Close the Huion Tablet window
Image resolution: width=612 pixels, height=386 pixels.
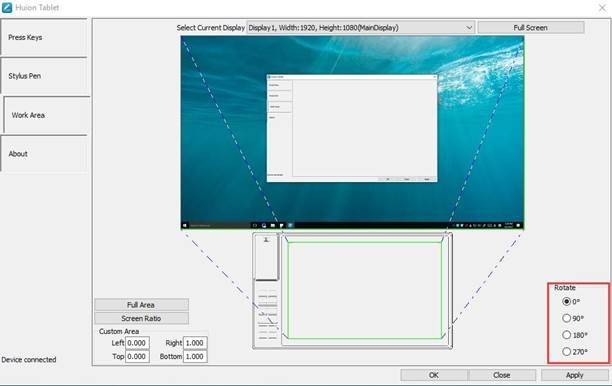click(602, 7)
